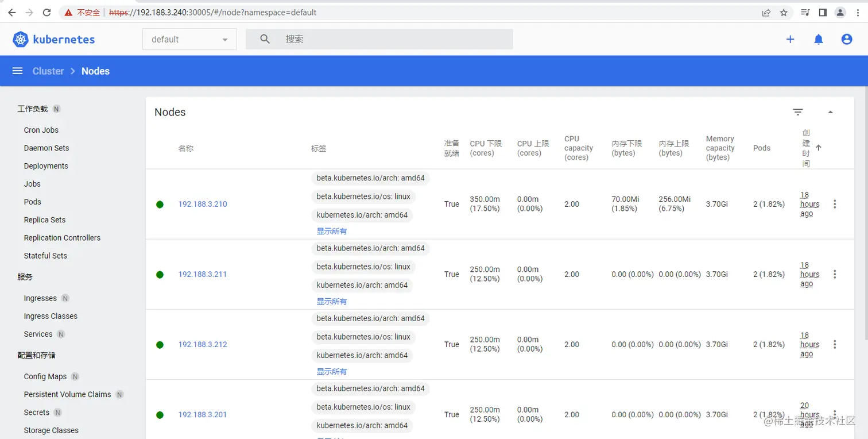Focus the 搜索 search field
The image size is (868, 439).
pos(379,39)
